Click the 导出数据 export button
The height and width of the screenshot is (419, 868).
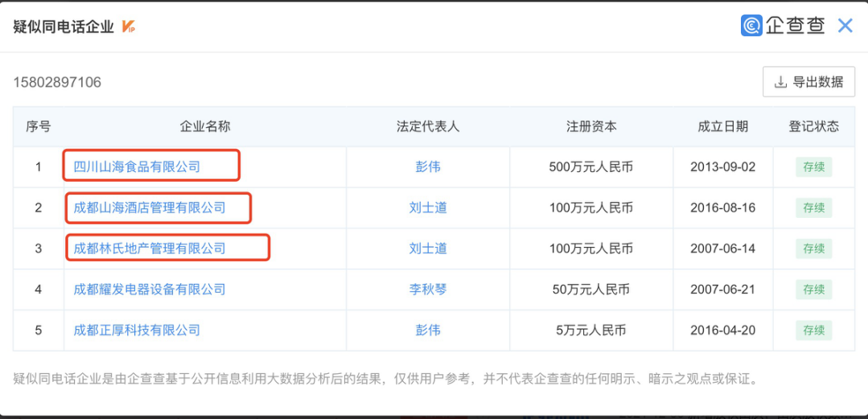point(808,82)
